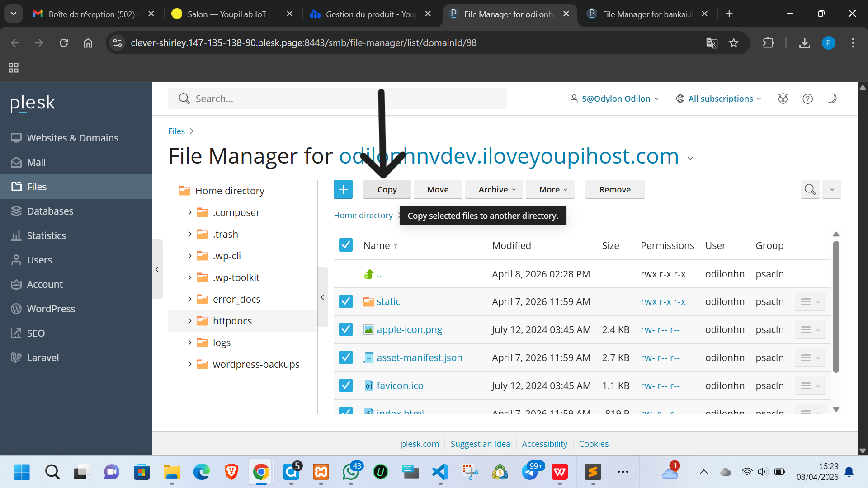Uncheck the apple-icon.png checkbox
Screen dimensions: 868x488
[x=346, y=329]
